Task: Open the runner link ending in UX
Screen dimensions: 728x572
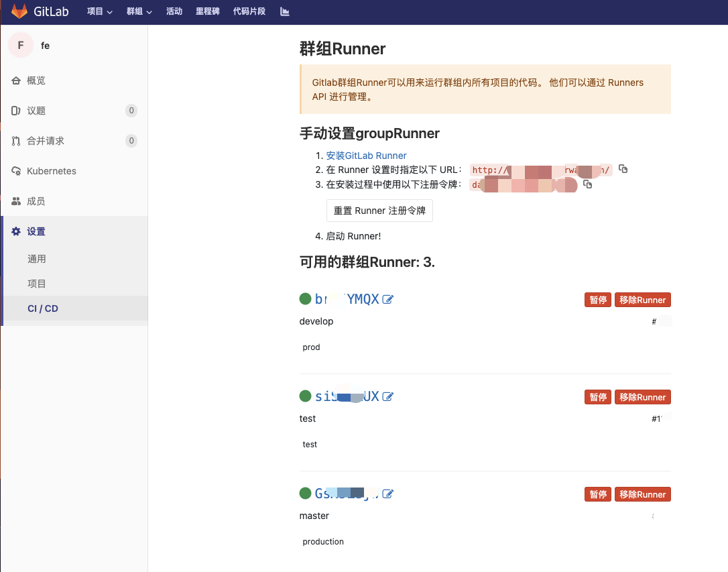Action: coord(347,396)
